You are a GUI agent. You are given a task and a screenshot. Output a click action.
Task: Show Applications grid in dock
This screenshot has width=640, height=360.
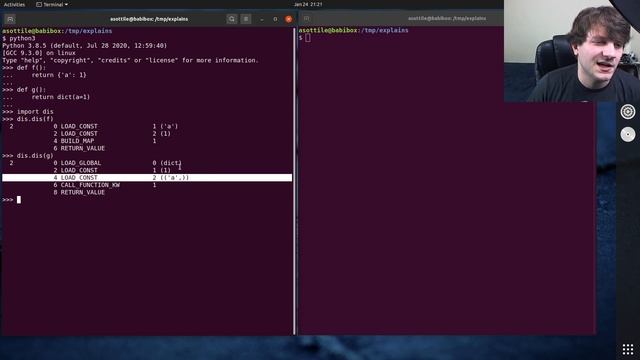pyautogui.click(x=628, y=349)
